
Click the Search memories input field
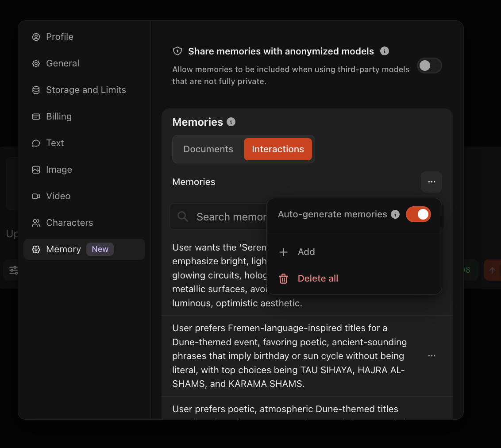tap(230, 216)
